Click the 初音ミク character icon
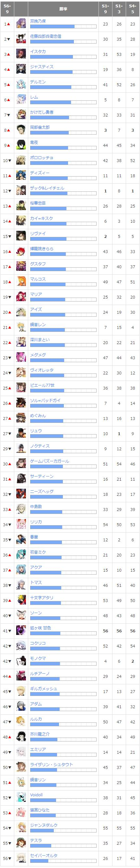The image size is (140, 868). 21,555
